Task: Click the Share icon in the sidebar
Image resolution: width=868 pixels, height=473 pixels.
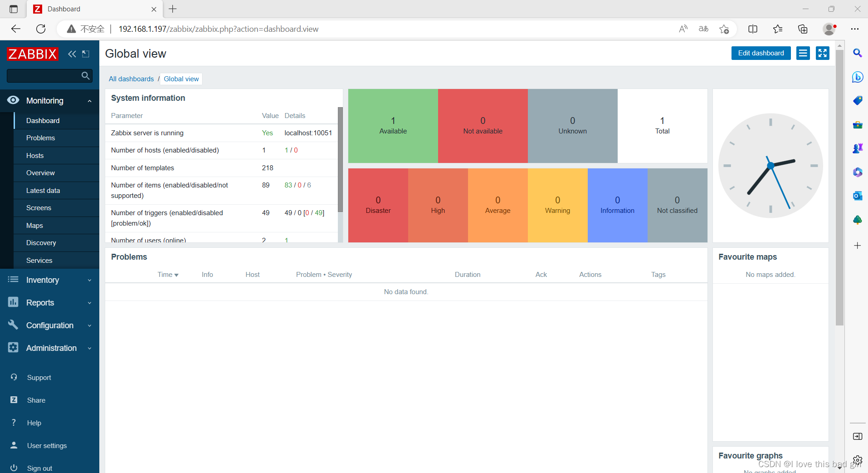Action: click(14, 400)
